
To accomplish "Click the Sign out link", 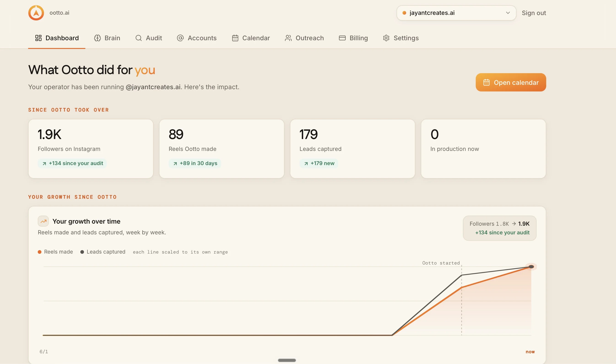I will [534, 13].
